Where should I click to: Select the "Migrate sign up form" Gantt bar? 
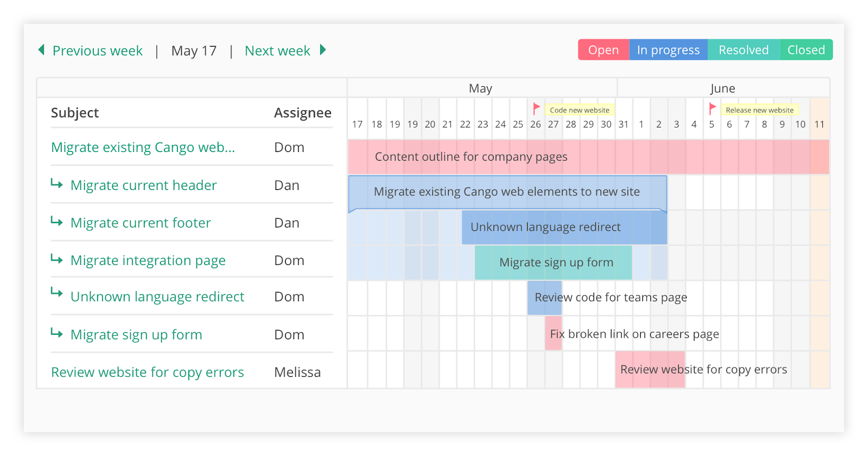pyautogui.click(x=553, y=262)
